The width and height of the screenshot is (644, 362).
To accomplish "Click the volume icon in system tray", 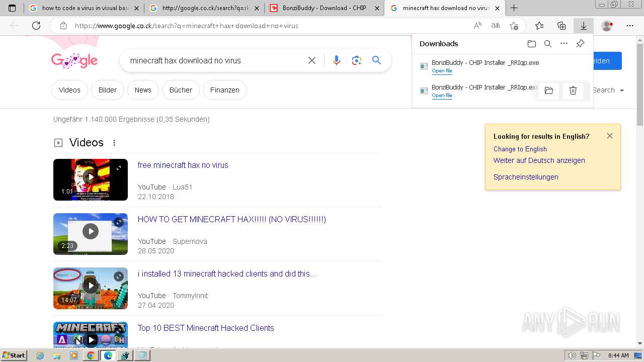I will click(x=572, y=355).
